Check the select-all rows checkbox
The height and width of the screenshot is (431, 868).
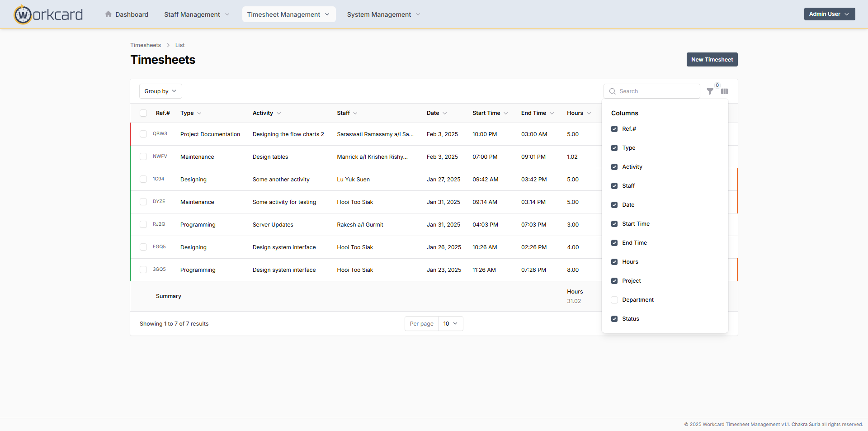click(143, 113)
